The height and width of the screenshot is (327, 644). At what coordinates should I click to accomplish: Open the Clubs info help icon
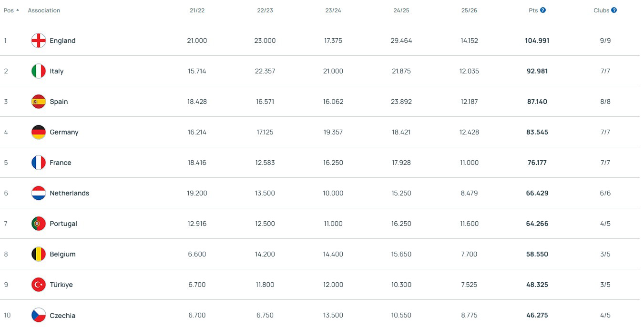(x=614, y=10)
